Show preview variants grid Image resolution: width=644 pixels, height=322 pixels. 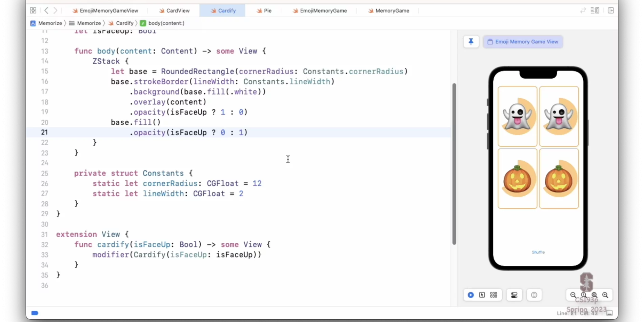coord(494,295)
